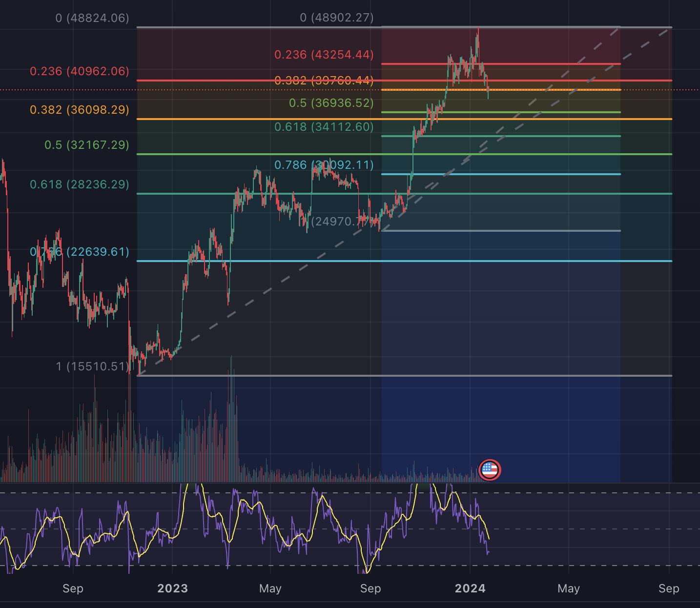Select the 1 (15510.51) Fibonacci base label
The width and height of the screenshot is (700, 608).
pos(92,366)
